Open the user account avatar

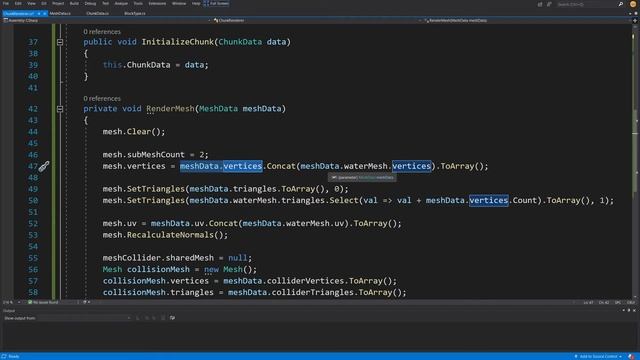pos(633,4)
